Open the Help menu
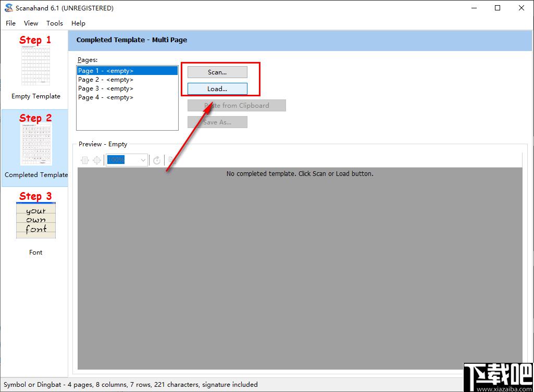534x392 pixels. coord(78,23)
